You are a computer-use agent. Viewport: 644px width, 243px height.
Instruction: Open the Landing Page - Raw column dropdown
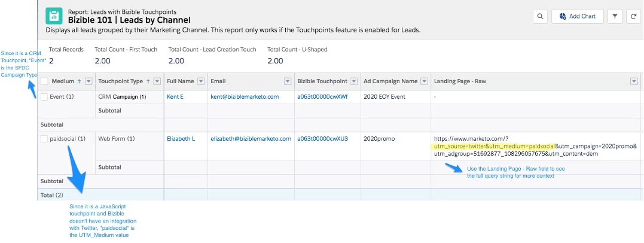[633, 81]
